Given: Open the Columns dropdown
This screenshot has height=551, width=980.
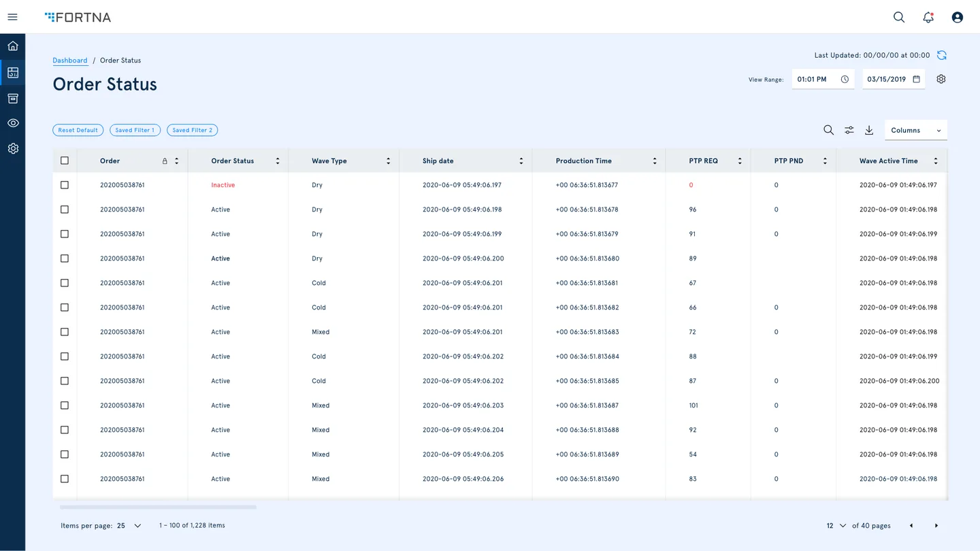Looking at the screenshot, I should point(915,129).
